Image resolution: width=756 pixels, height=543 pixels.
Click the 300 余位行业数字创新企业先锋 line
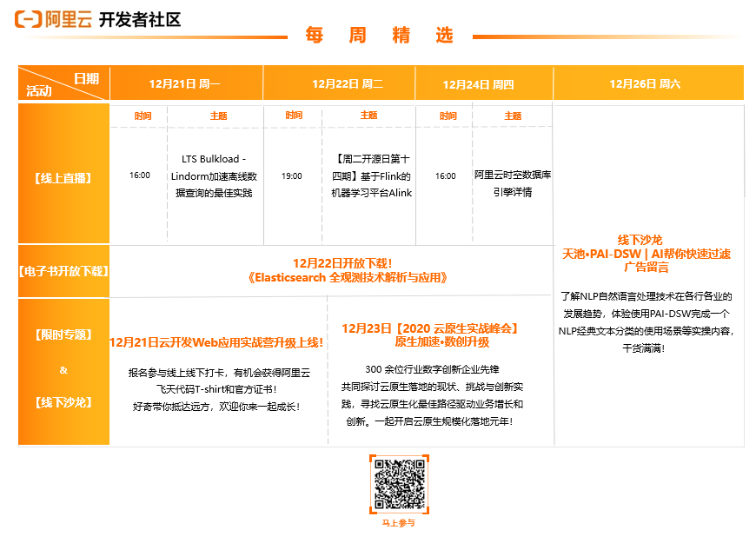[432, 369]
